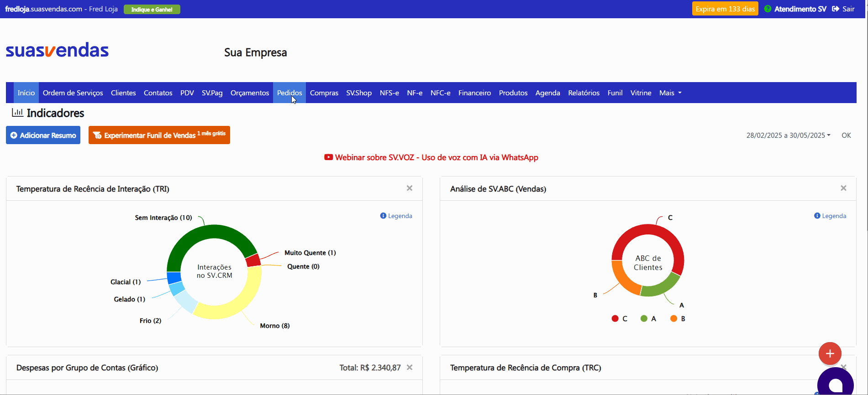868x395 pixels.
Task: Click the Sair link
Action: pos(849,9)
